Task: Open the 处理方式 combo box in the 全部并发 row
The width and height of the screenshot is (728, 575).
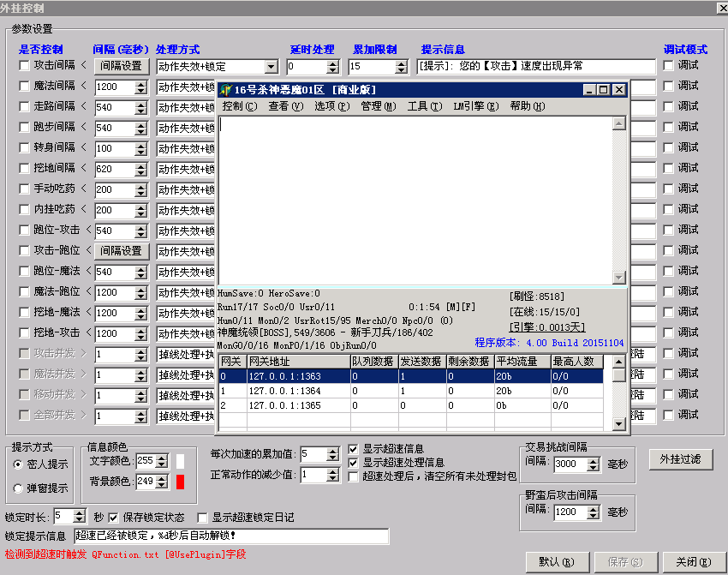Action: tap(186, 416)
